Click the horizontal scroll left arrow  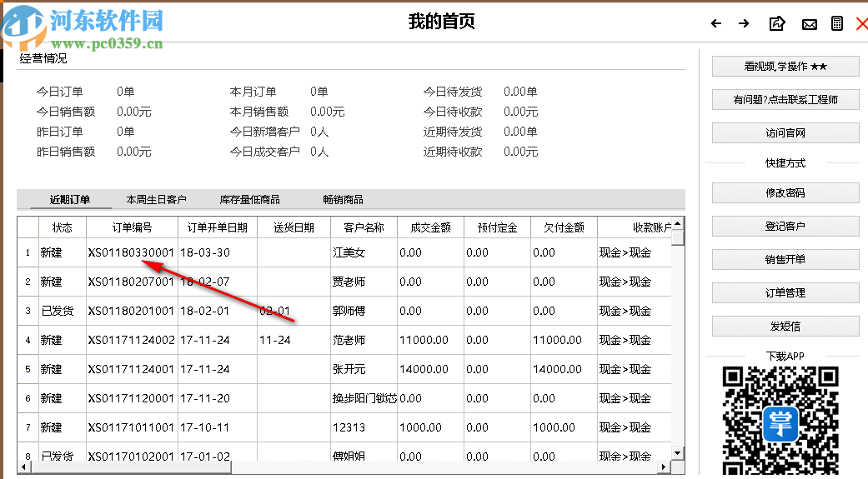click(x=23, y=467)
